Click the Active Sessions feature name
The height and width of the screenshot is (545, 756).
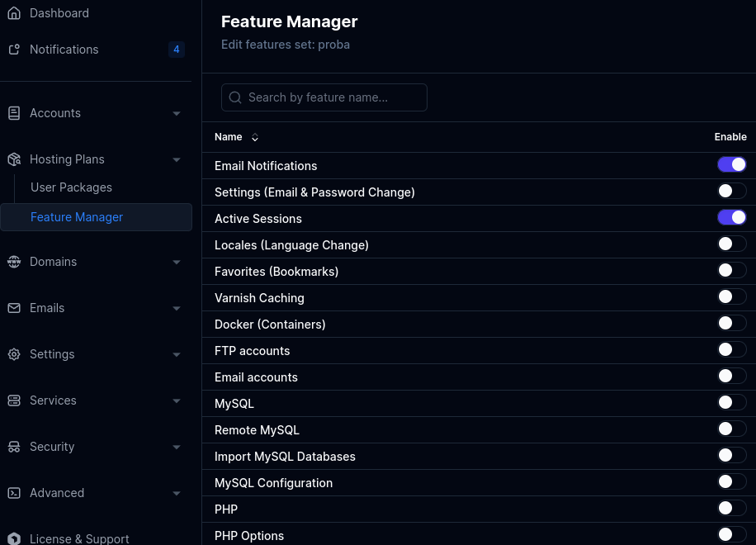(258, 219)
